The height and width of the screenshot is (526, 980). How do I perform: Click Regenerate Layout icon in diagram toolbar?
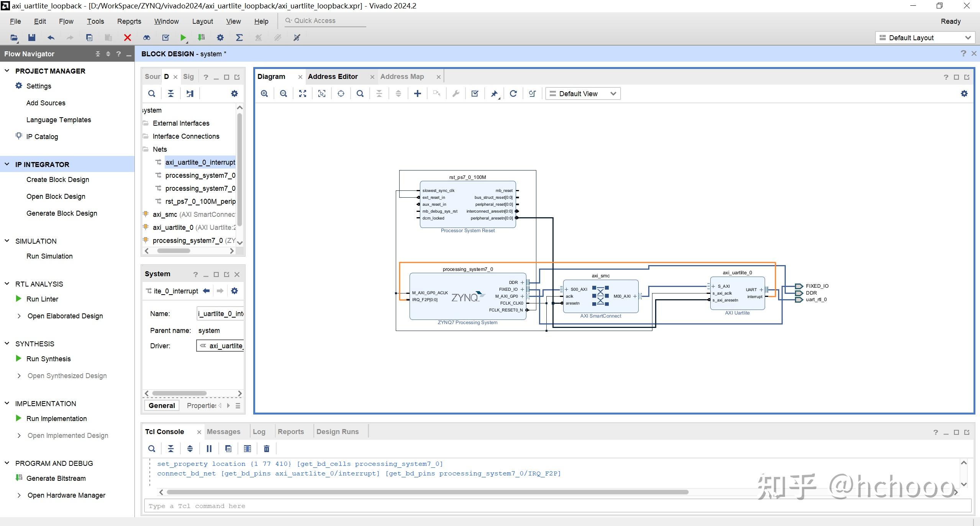tap(513, 93)
